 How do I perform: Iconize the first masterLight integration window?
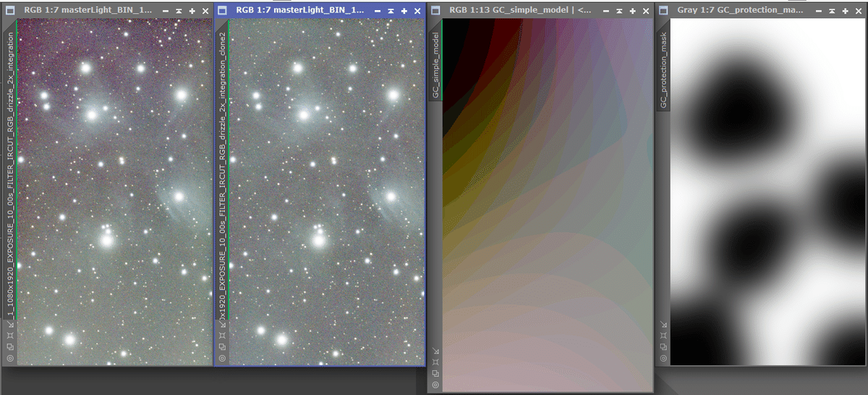[x=164, y=11]
